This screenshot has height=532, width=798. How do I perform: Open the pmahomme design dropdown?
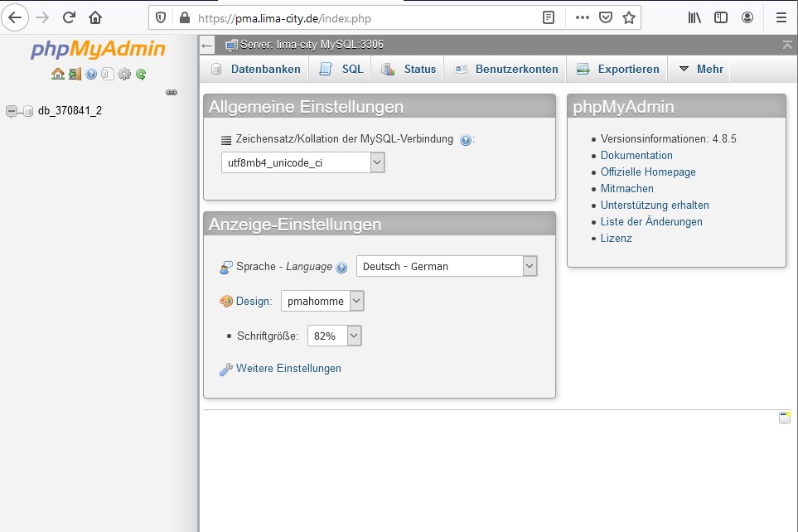click(322, 302)
